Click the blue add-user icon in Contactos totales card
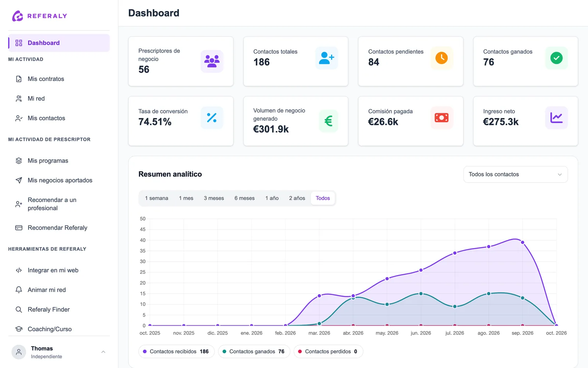Viewport: 588px width, 368px height. pyautogui.click(x=327, y=58)
